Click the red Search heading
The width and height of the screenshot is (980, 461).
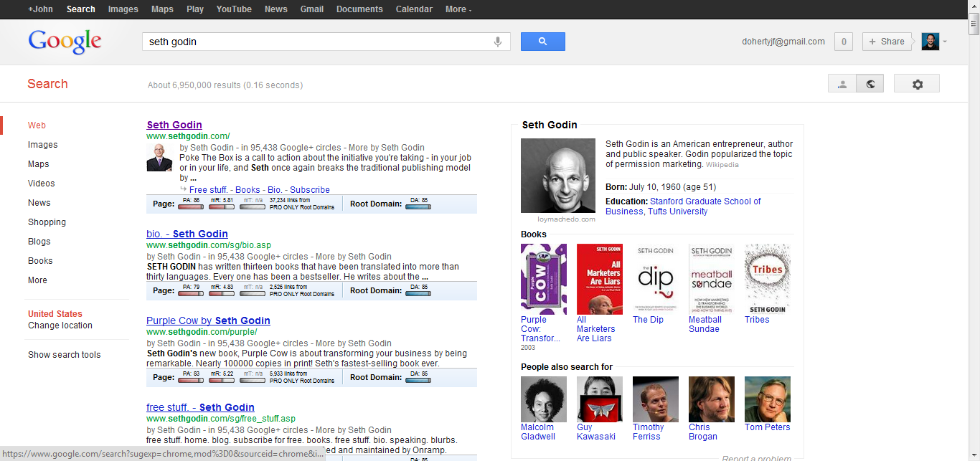click(x=47, y=84)
